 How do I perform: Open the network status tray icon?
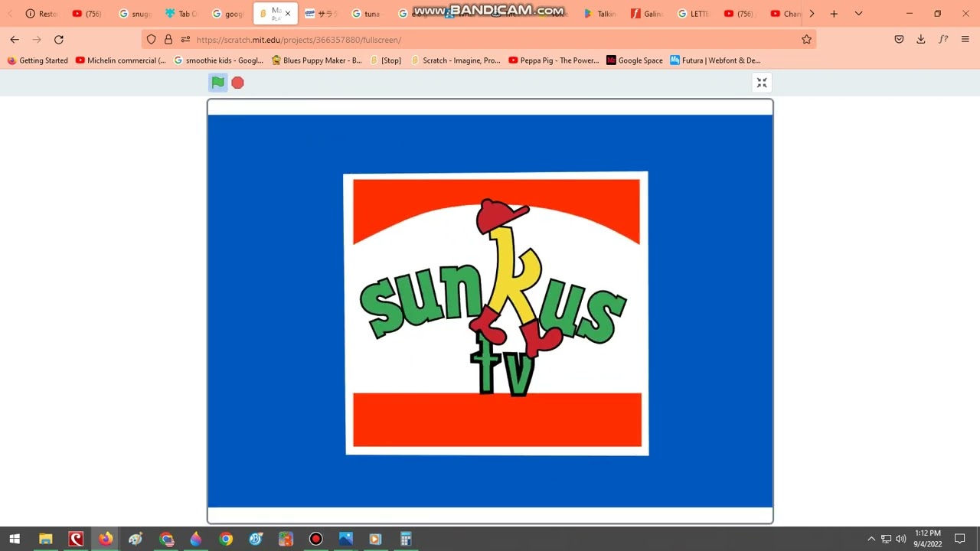click(x=886, y=539)
